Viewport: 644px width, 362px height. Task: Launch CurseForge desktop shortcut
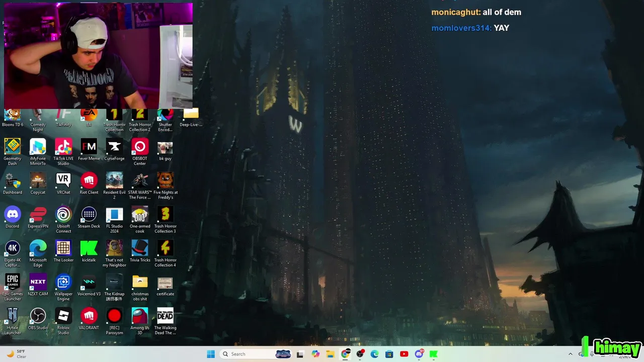[114, 150]
